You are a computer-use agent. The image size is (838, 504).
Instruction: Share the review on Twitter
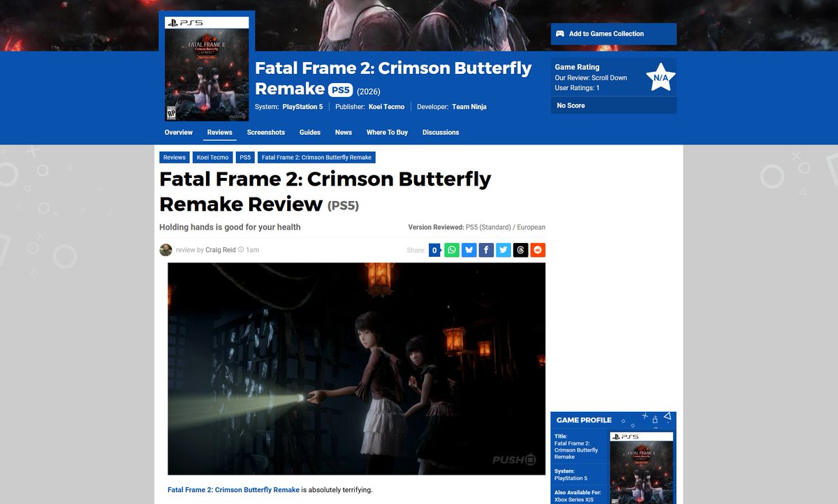(503, 250)
